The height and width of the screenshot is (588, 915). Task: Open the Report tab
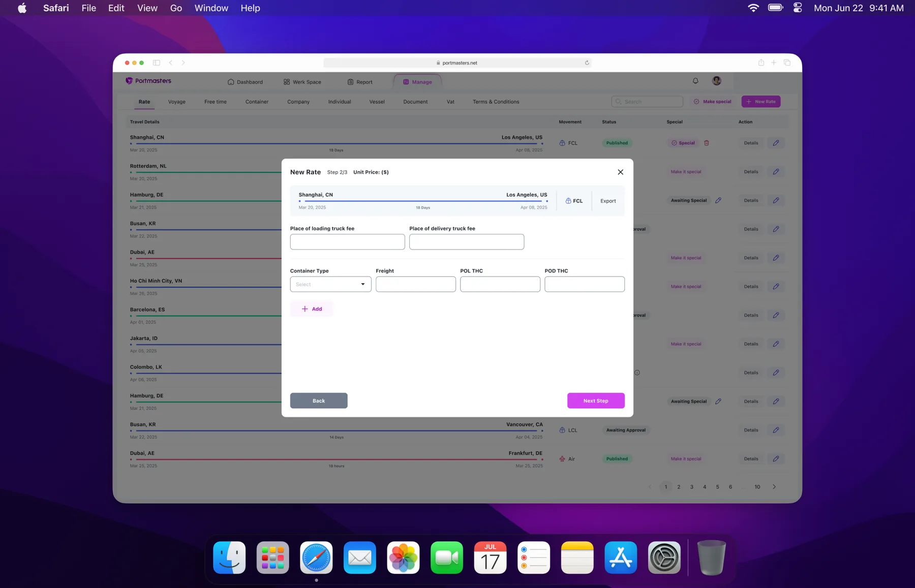[360, 82]
